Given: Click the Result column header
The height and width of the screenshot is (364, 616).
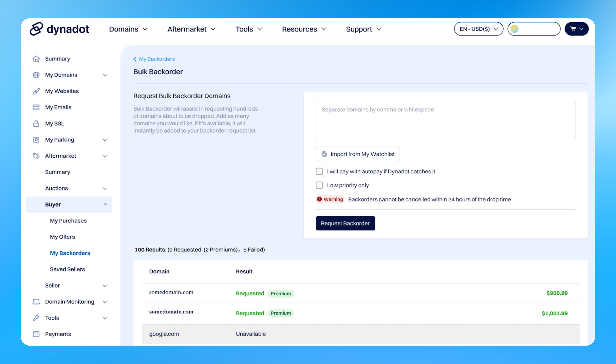Looking at the screenshot, I should tap(244, 272).
